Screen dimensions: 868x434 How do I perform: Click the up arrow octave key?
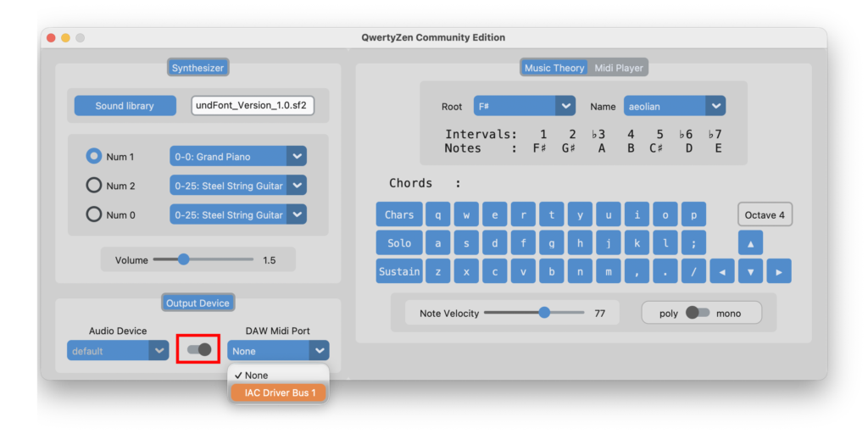(750, 243)
